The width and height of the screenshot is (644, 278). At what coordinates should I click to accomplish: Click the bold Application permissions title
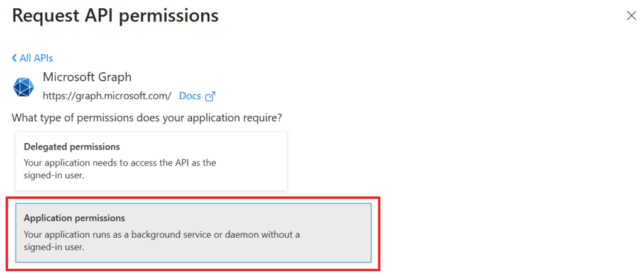[x=74, y=218]
